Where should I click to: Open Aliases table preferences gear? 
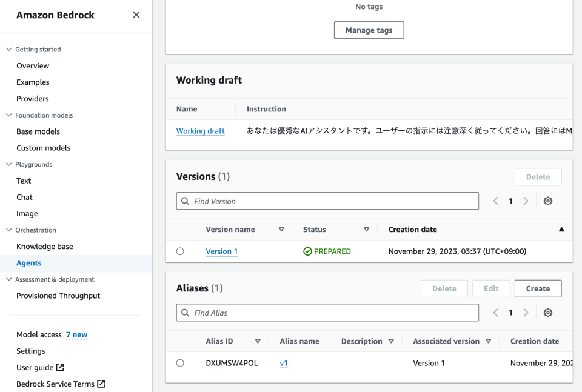(x=548, y=312)
